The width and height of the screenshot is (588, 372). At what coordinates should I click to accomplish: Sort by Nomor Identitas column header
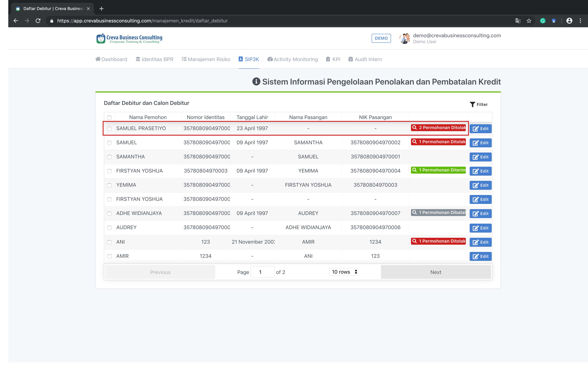pyautogui.click(x=206, y=117)
